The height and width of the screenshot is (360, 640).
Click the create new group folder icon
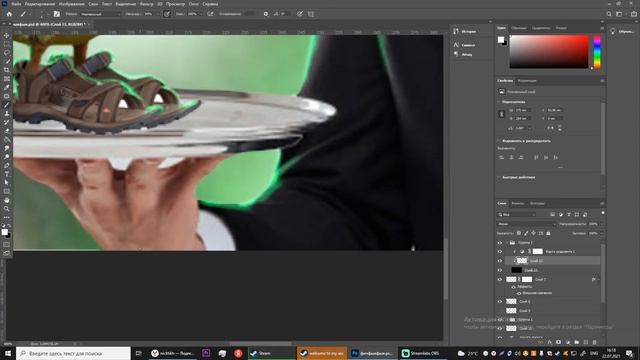coord(576,342)
